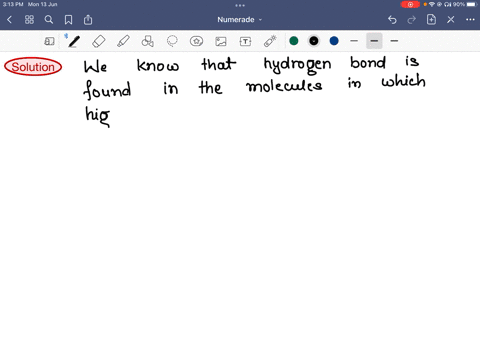
Task: Open the more options ellipsis menu
Action: point(470,20)
